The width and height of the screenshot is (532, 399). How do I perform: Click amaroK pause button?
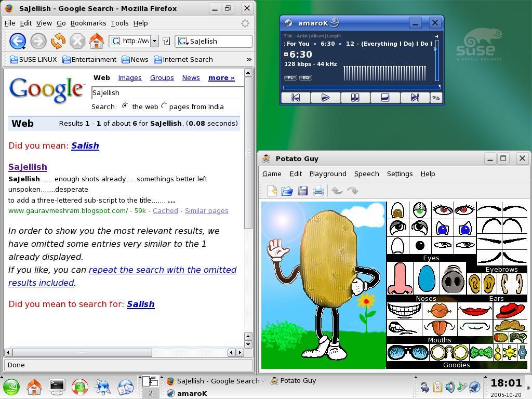click(x=355, y=98)
